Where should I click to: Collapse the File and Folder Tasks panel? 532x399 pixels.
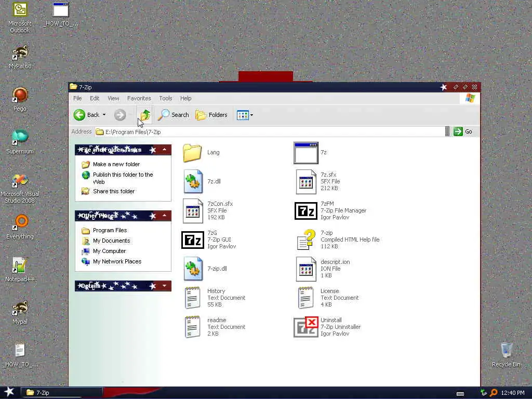point(165,150)
